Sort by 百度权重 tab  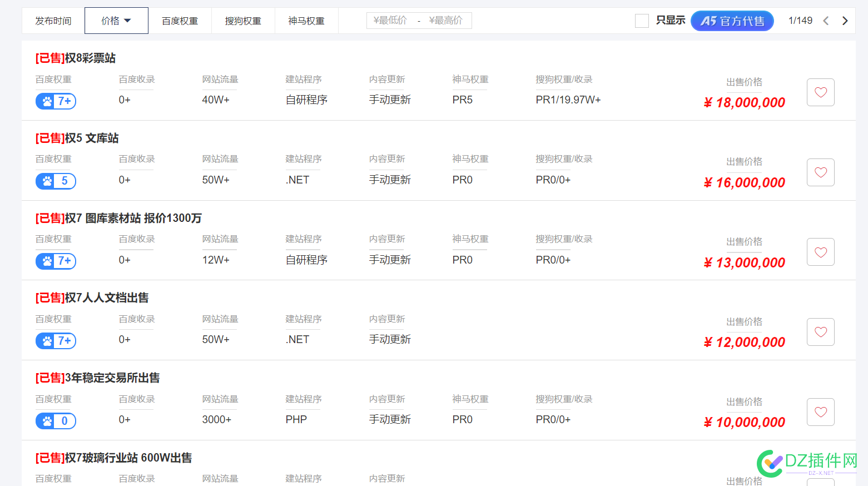(x=180, y=21)
